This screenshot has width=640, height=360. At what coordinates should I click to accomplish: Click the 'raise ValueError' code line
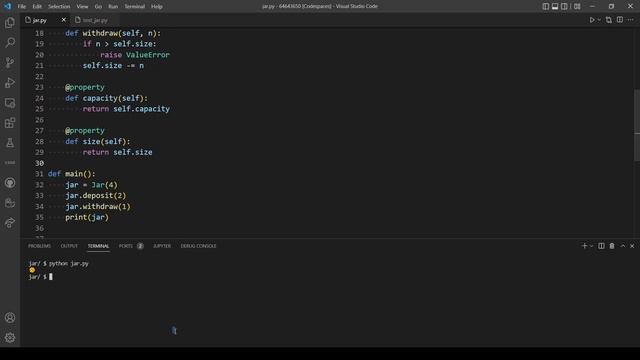pyautogui.click(x=135, y=55)
